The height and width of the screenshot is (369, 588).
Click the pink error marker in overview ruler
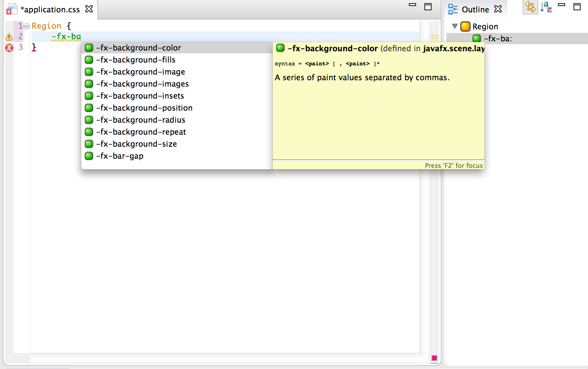coord(434,358)
